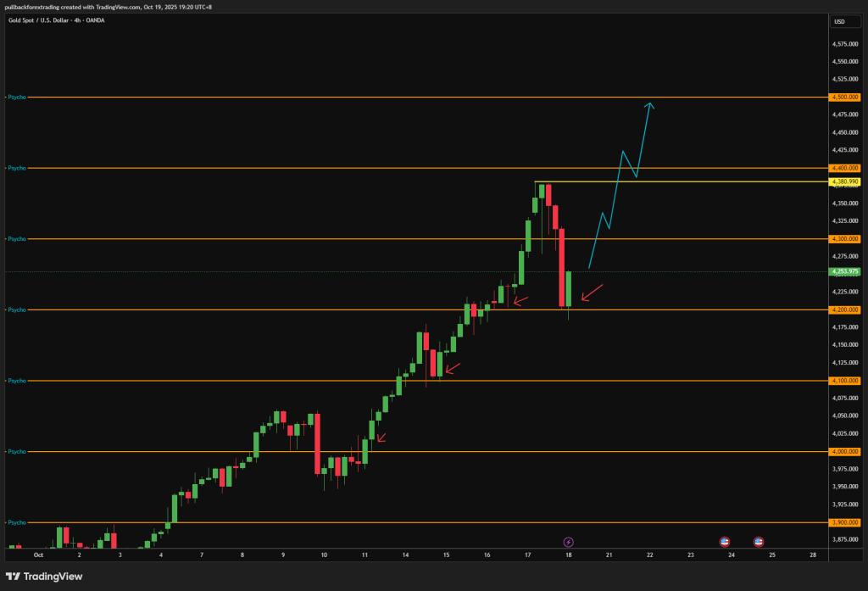The width and height of the screenshot is (868, 591).
Task: Open the first US flag economic event
Action: click(x=725, y=541)
